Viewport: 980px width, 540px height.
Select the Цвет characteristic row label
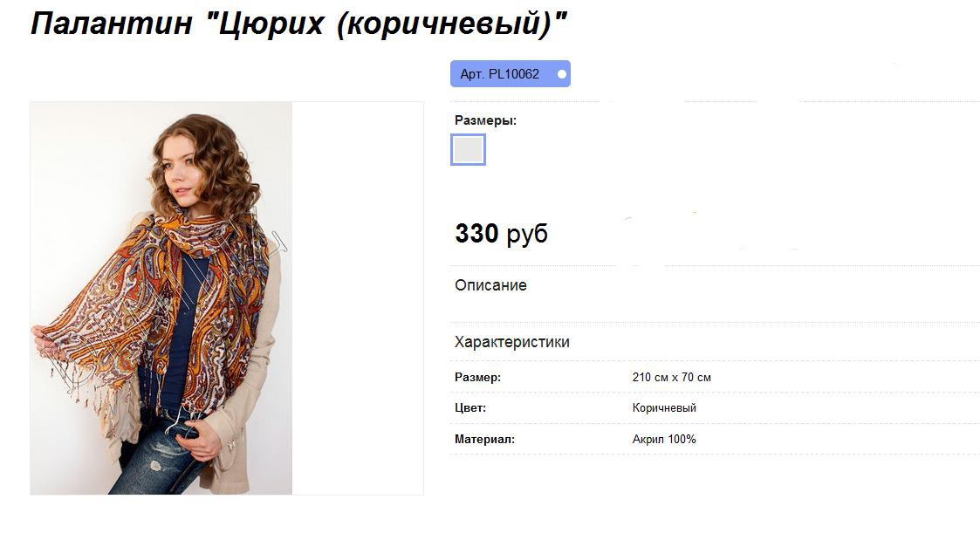470,407
